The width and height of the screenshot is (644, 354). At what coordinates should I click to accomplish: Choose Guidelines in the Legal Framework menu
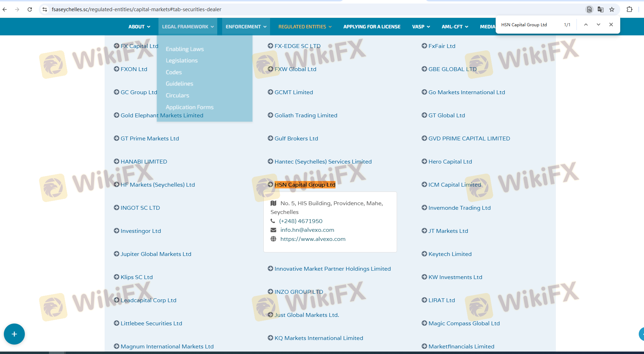tap(179, 84)
